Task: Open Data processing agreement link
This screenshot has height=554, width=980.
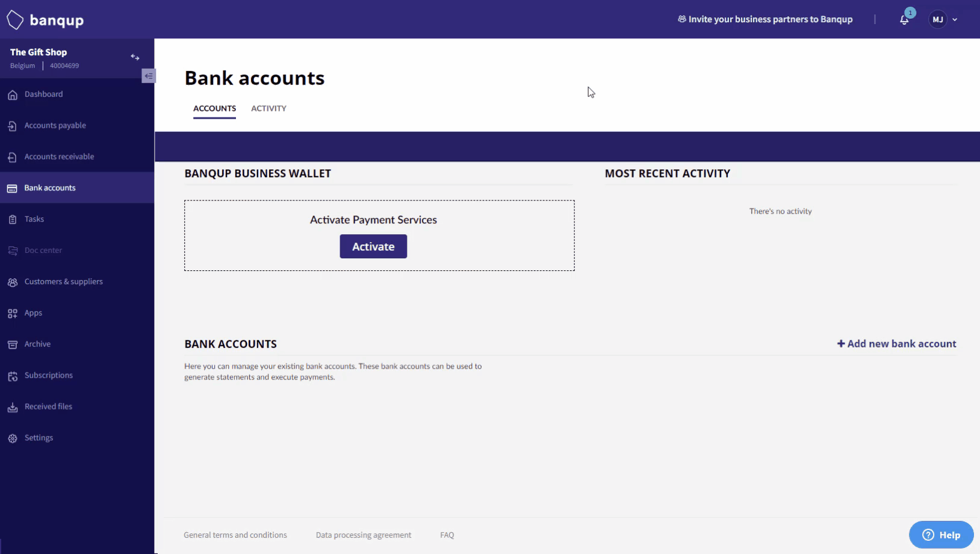Action: [x=364, y=535]
